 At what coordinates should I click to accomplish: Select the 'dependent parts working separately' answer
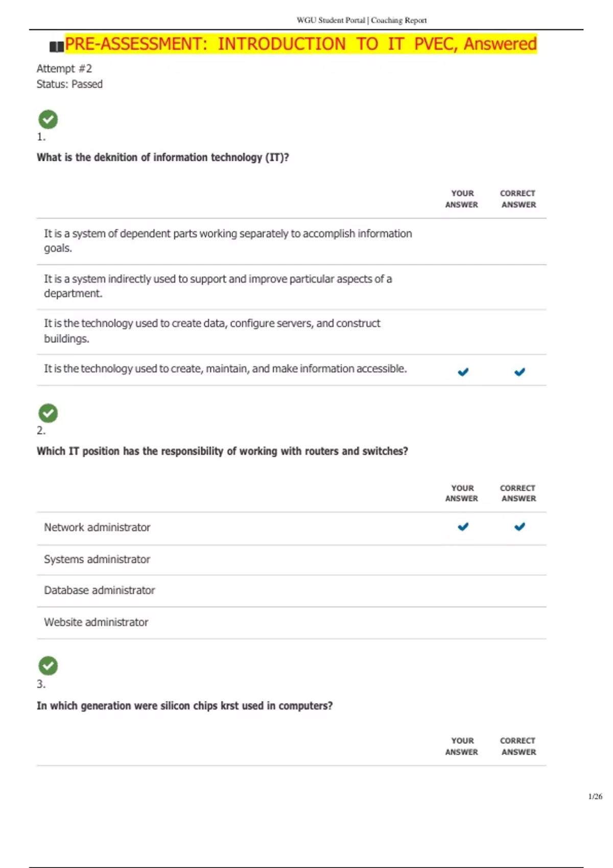coord(227,240)
